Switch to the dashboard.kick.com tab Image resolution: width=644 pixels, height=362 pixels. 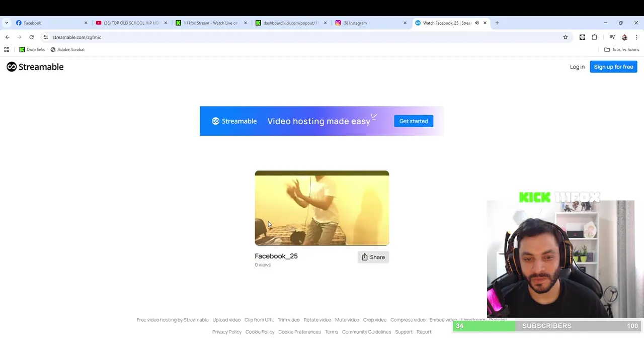[x=290, y=23]
